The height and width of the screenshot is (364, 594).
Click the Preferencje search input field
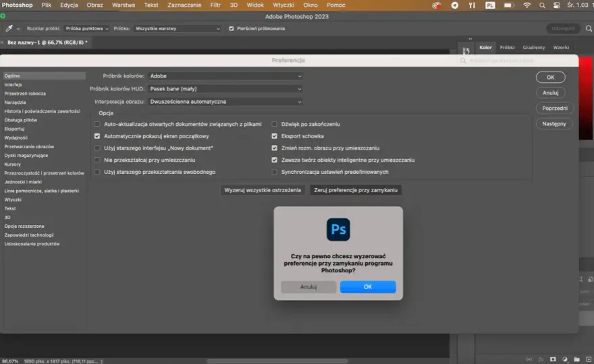(x=517, y=61)
